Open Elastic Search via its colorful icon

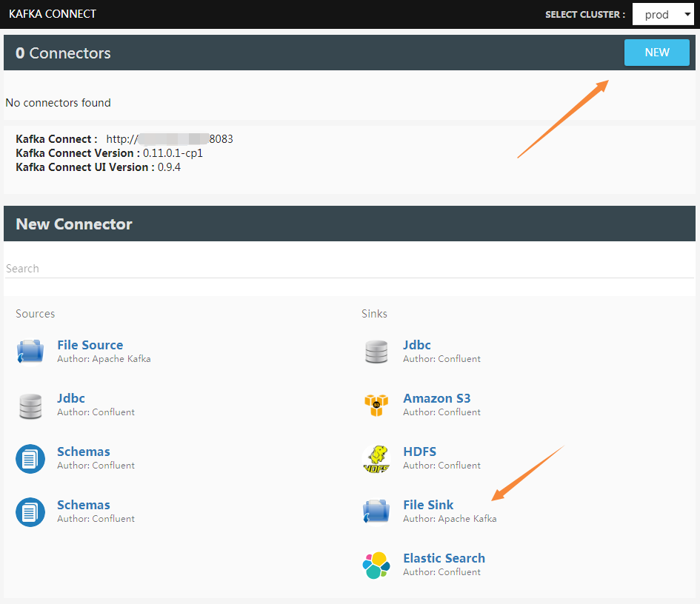376,565
